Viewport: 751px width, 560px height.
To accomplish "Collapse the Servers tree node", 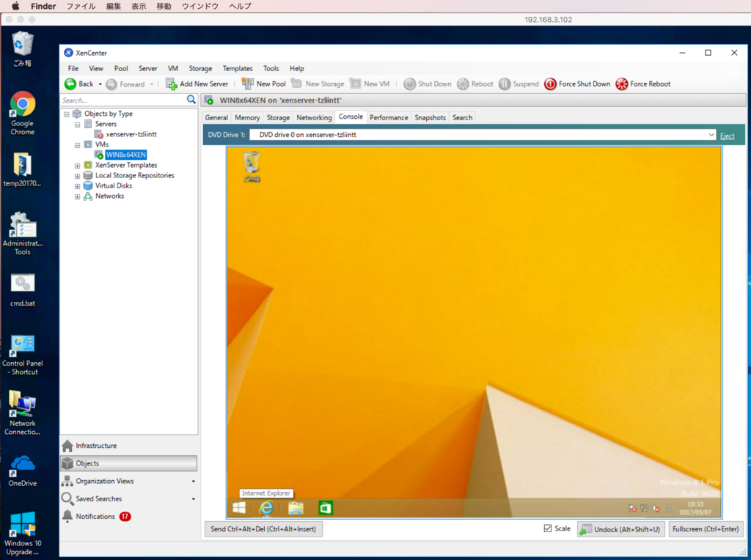I will click(x=77, y=125).
